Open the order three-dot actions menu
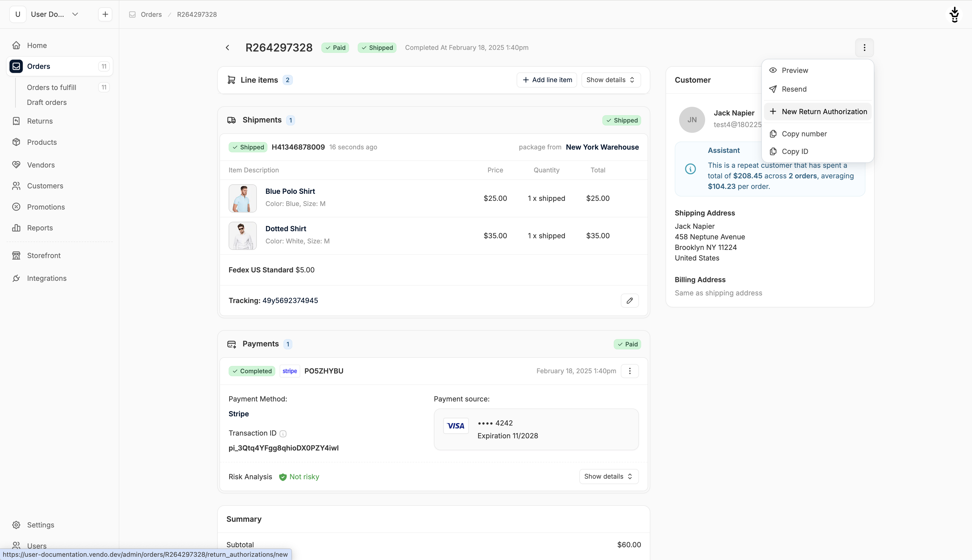Screen dimensions: 972x560 point(864,47)
